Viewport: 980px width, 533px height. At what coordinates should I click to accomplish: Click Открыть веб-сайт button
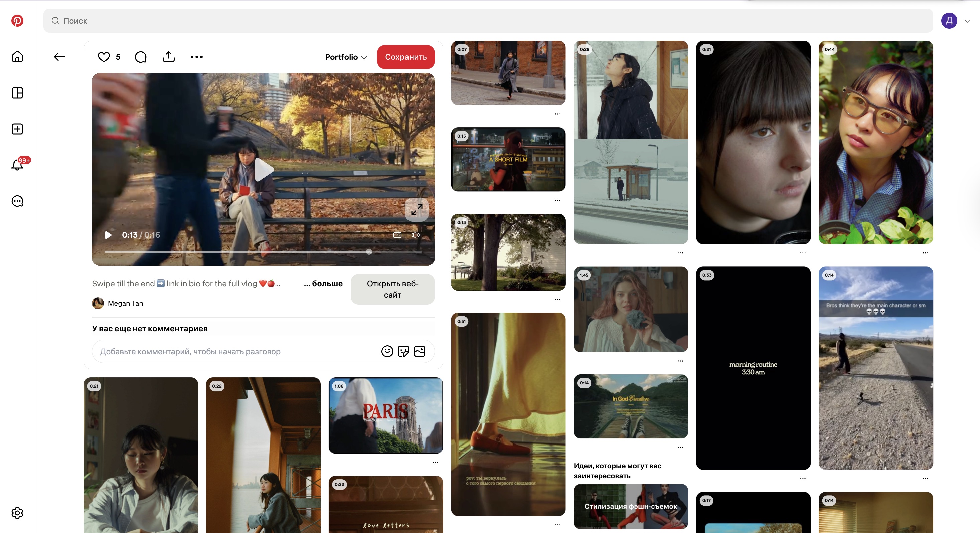click(x=392, y=289)
